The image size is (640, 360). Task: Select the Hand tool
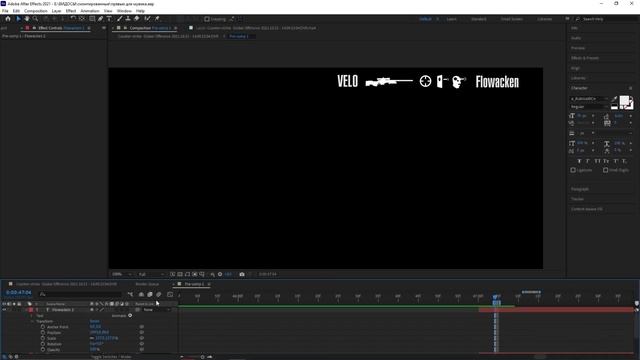[27, 19]
